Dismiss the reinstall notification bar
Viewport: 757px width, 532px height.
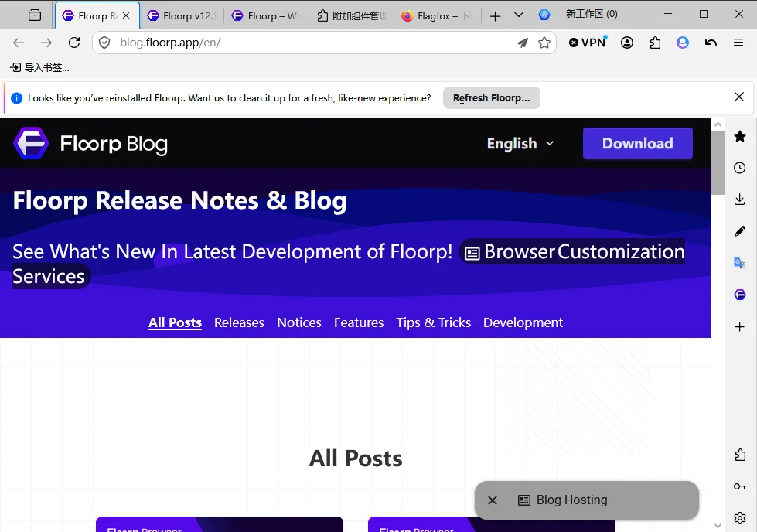[738, 97]
